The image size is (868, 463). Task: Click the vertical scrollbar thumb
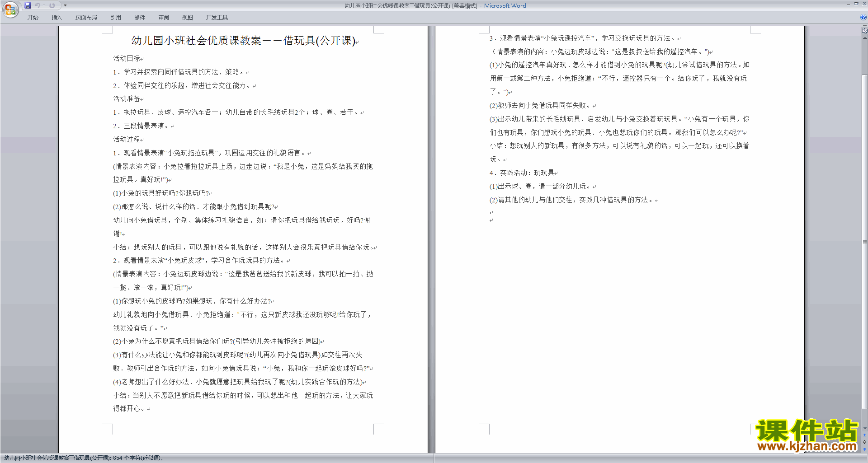pyautogui.click(x=865, y=242)
